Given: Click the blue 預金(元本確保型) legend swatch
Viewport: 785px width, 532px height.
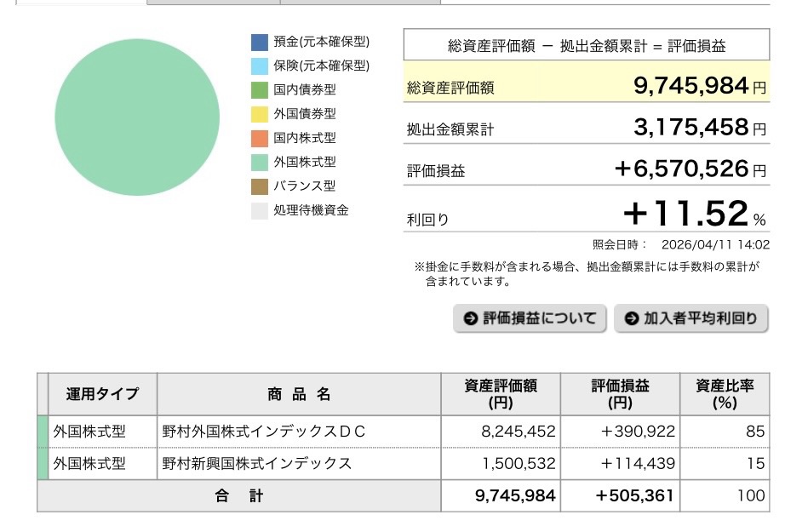Looking at the screenshot, I should click(260, 42).
